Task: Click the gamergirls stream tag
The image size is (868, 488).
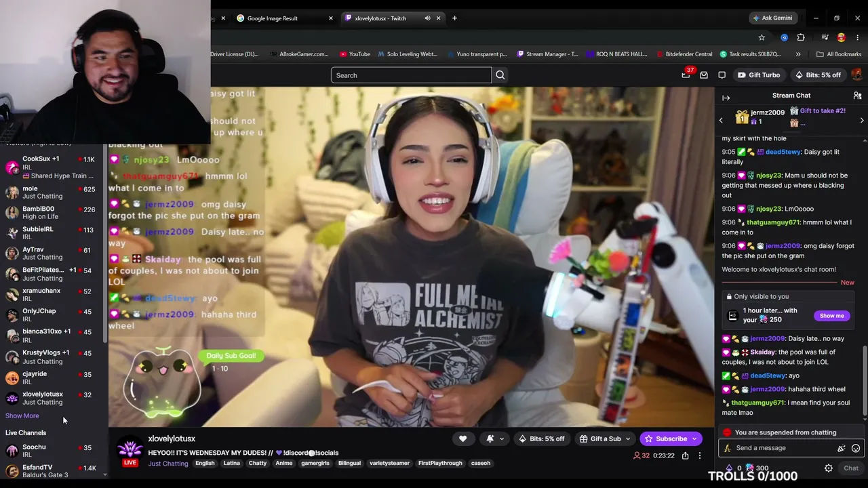Action: tap(315, 464)
